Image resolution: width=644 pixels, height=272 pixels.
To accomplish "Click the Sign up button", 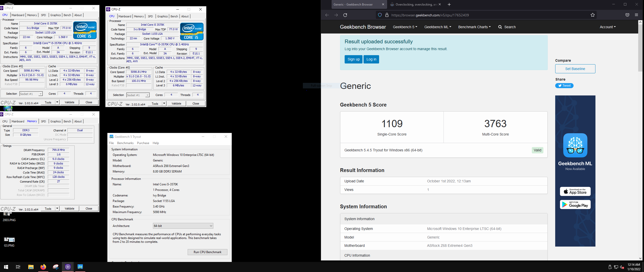I will (353, 59).
